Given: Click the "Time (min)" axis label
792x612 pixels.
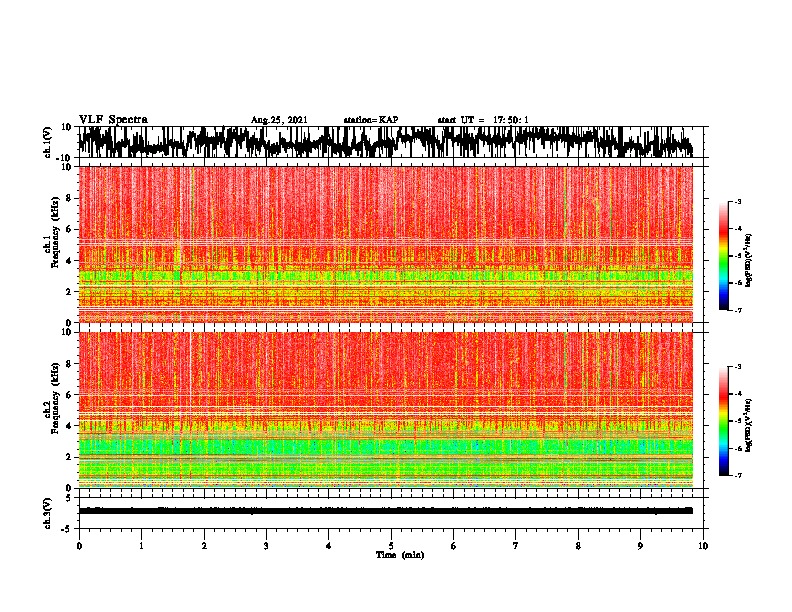Looking at the screenshot, I should point(400,555).
